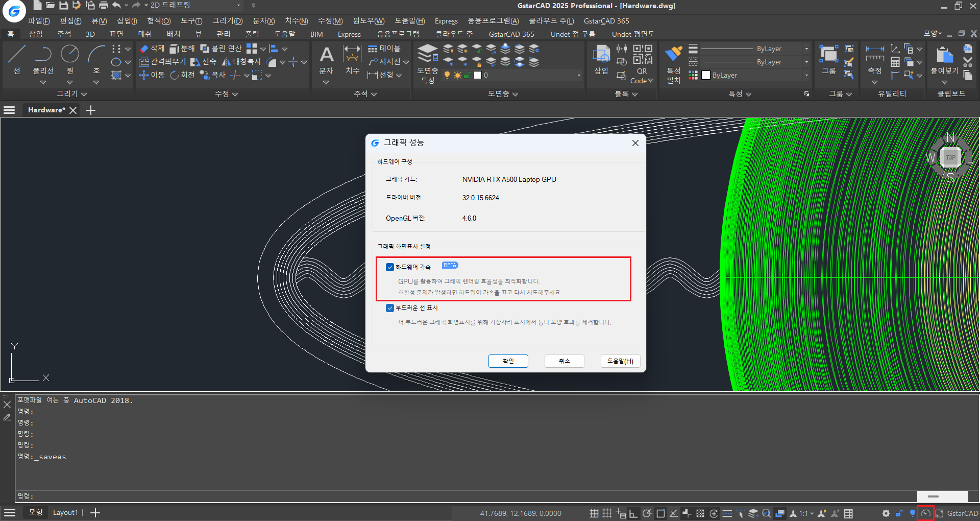This screenshot has height=521, width=980.
Task: Toggle lineweight display in status bar
Action: coord(727,513)
